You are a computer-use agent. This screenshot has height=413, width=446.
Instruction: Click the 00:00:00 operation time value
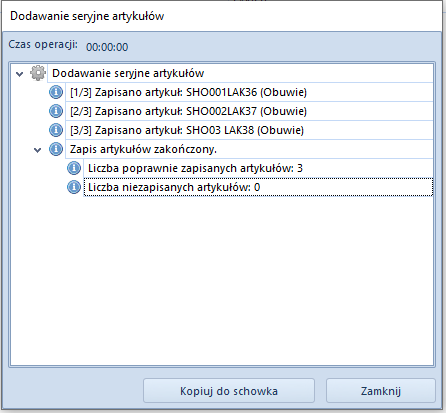click(107, 47)
